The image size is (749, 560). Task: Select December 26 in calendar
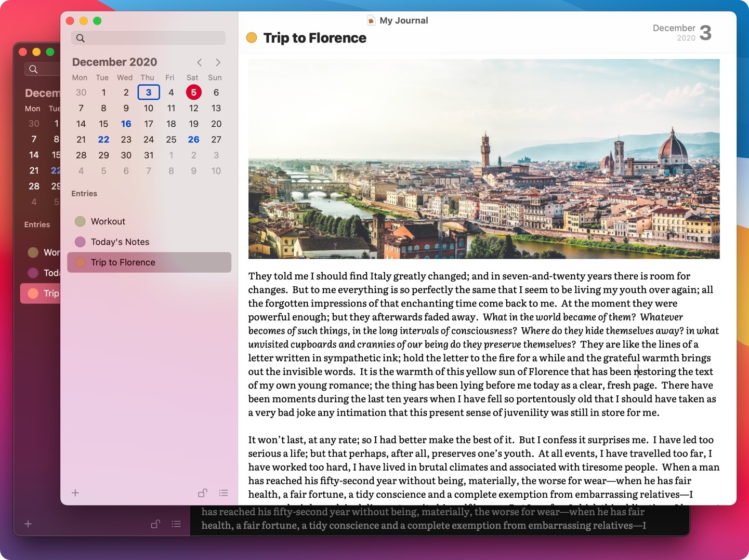pos(193,139)
